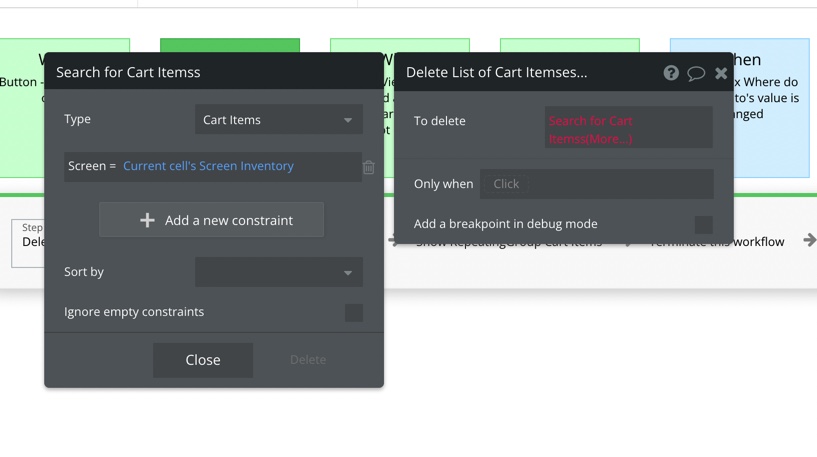Open Search for Cart Itemss expression

(628, 128)
